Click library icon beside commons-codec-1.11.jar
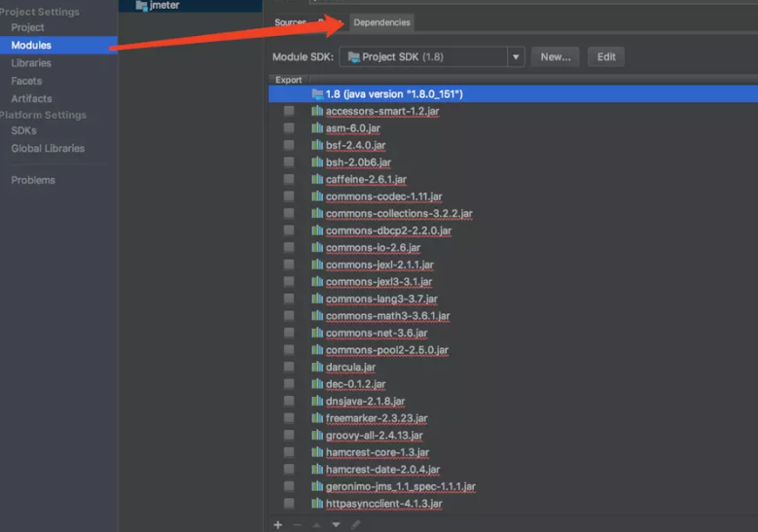The height and width of the screenshot is (532, 758). (x=317, y=196)
